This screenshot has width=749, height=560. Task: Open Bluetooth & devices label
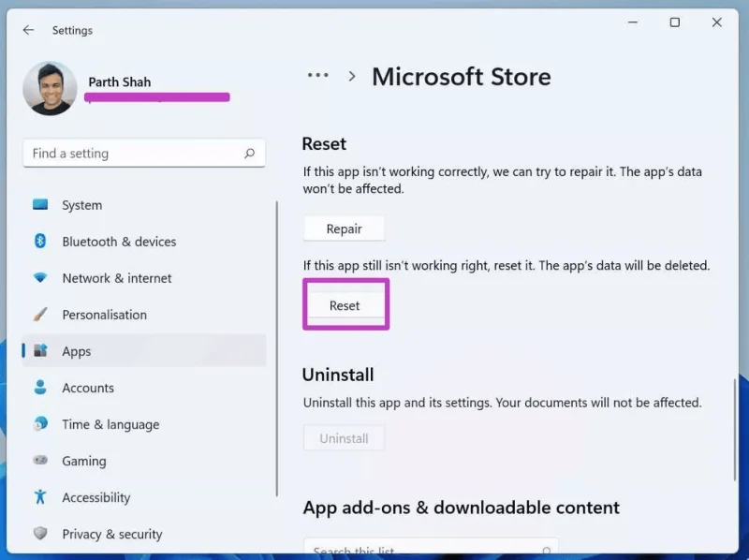click(x=119, y=242)
